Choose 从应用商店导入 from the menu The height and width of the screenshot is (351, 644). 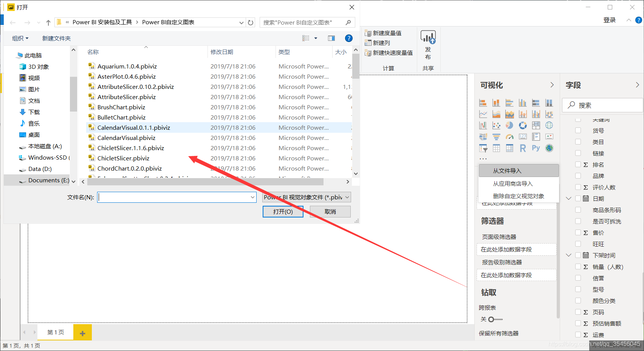(519, 183)
